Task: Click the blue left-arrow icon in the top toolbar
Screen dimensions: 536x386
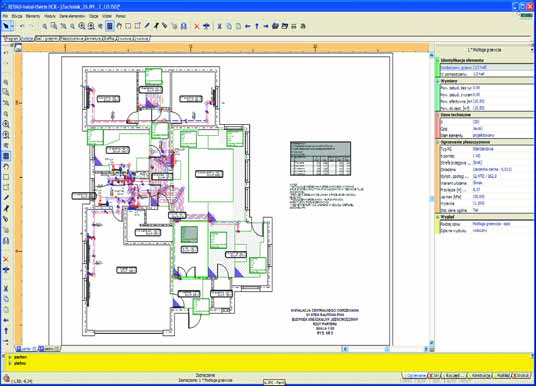Action: 248,26
